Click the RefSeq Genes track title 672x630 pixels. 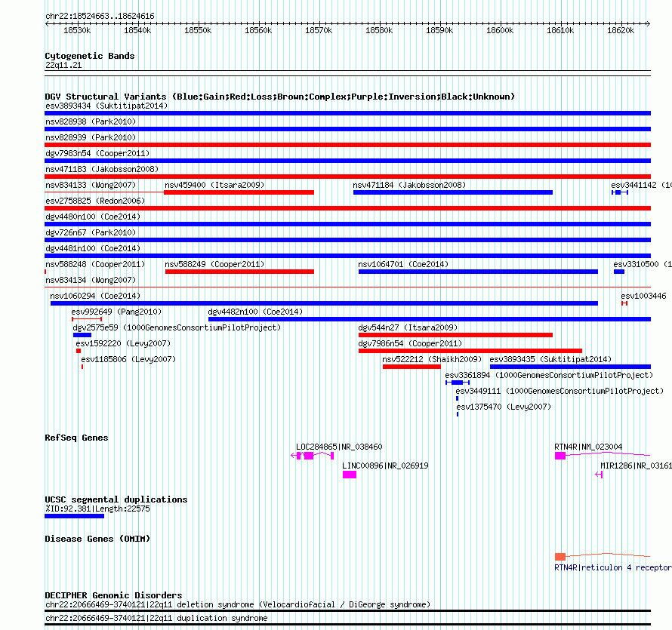[x=76, y=438]
